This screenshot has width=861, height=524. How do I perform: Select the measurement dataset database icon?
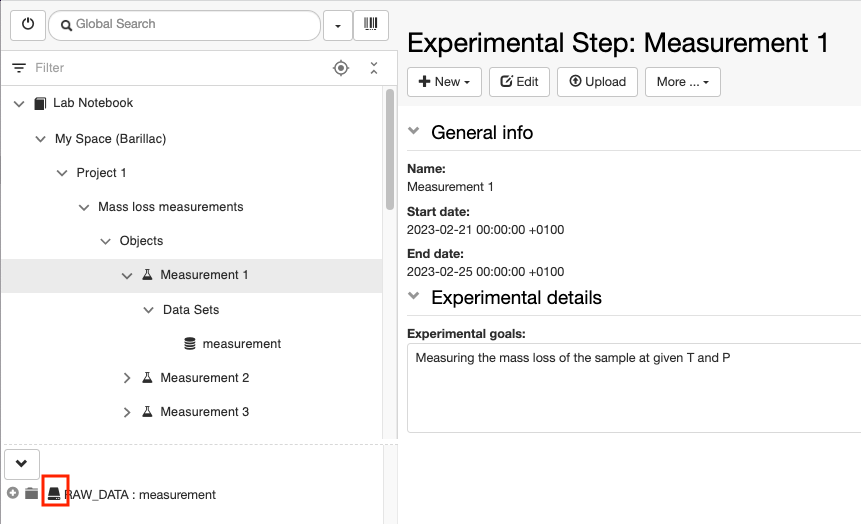click(x=189, y=344)
